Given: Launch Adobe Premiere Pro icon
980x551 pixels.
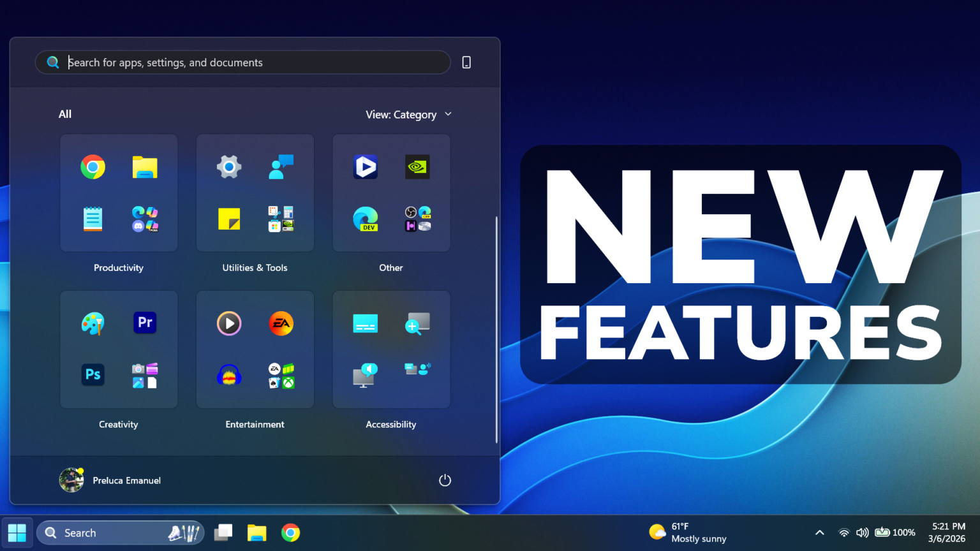Looking at the screenshot, I should (145, 323).
